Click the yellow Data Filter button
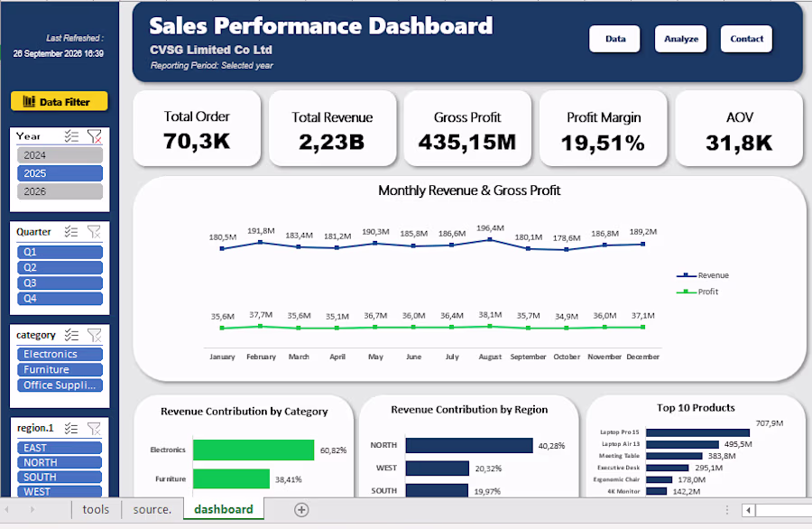The width and height of the screenshot is (812, 529). point(60,101)
